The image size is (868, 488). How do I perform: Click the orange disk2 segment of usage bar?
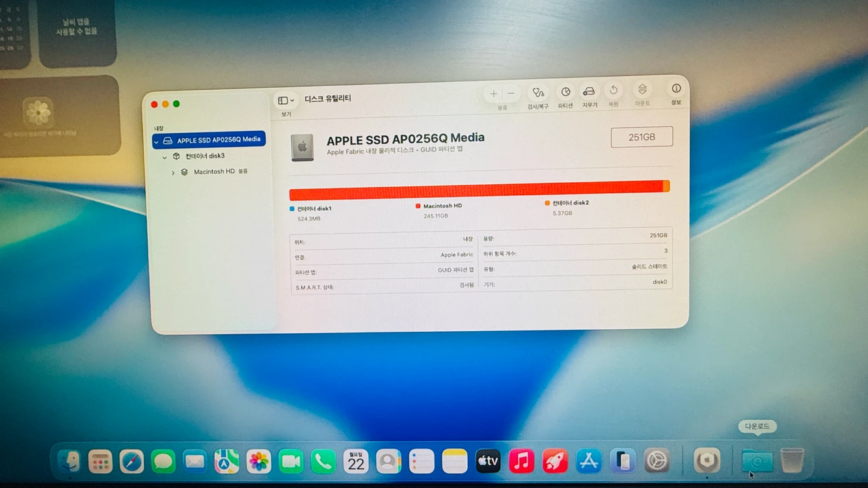point(666,186)
